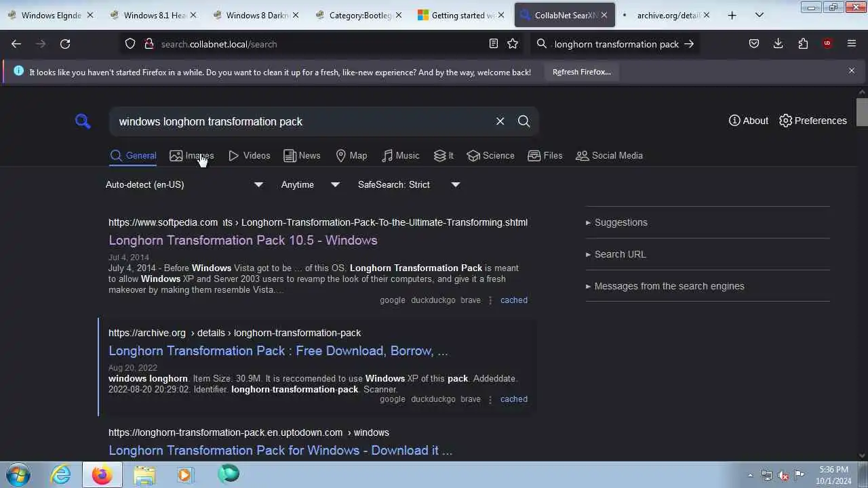
Task: Clear search query with X icon
Action: tap(500, 121)
